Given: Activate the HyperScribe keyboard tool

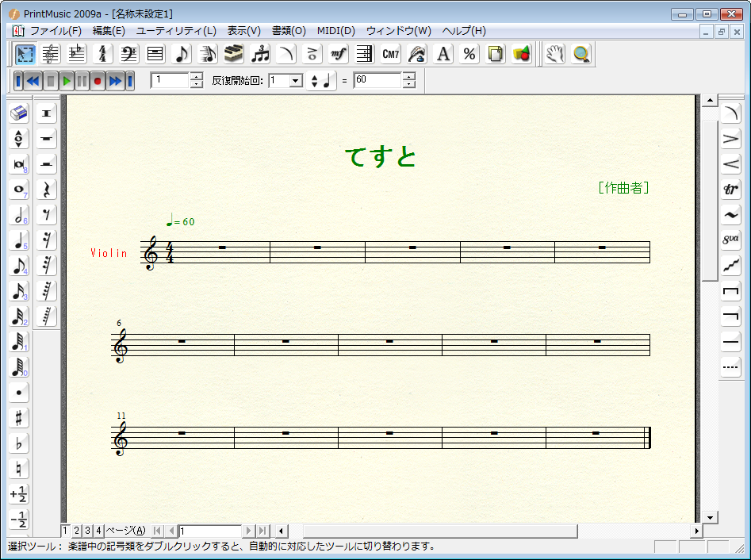Looking at the screenshot, I should coord(234,54).
